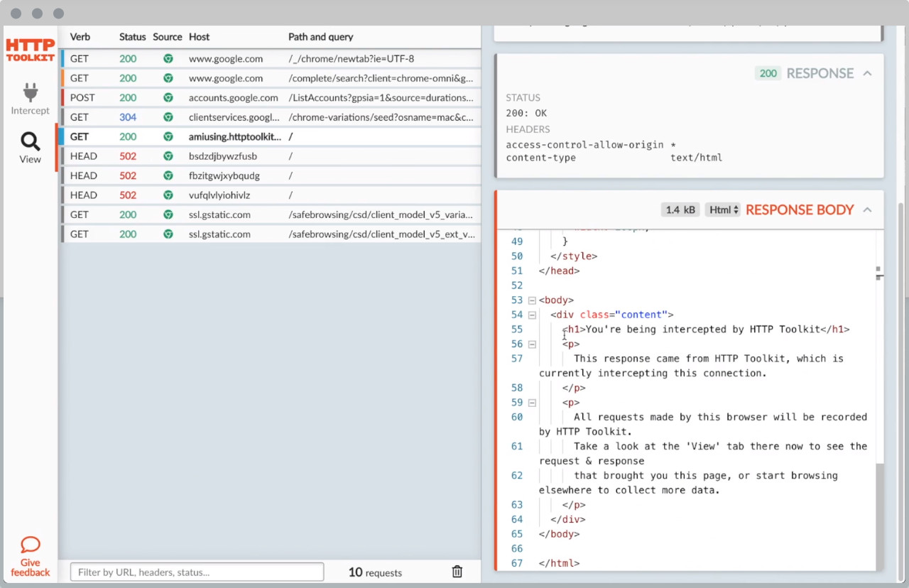Image resolution: width=909 pixels, height=588 pixels.
Task: Click the 10 requests counter
Action: [x=375, y=572]
